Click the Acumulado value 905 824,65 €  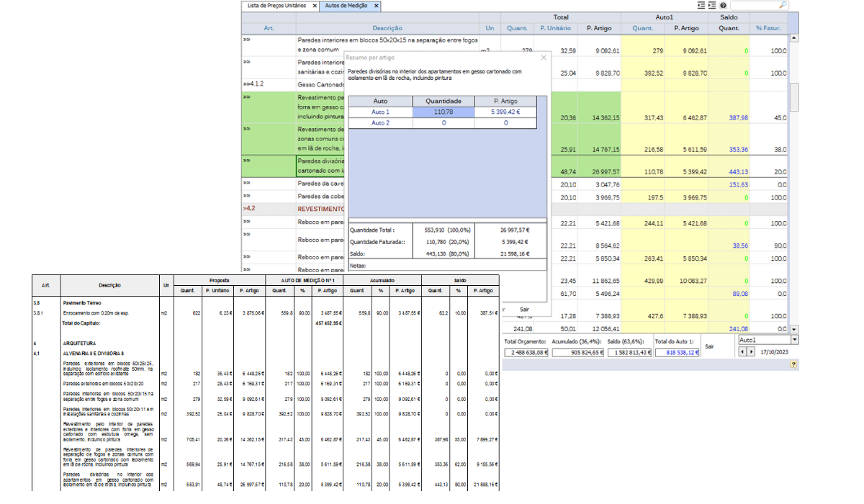577,353
